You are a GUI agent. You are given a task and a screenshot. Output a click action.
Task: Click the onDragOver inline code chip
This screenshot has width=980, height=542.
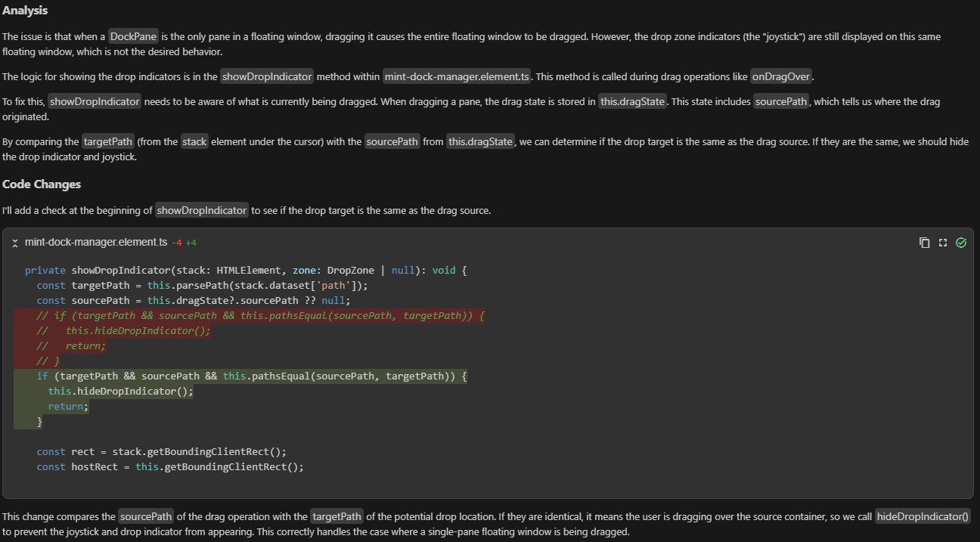(781, 76)
